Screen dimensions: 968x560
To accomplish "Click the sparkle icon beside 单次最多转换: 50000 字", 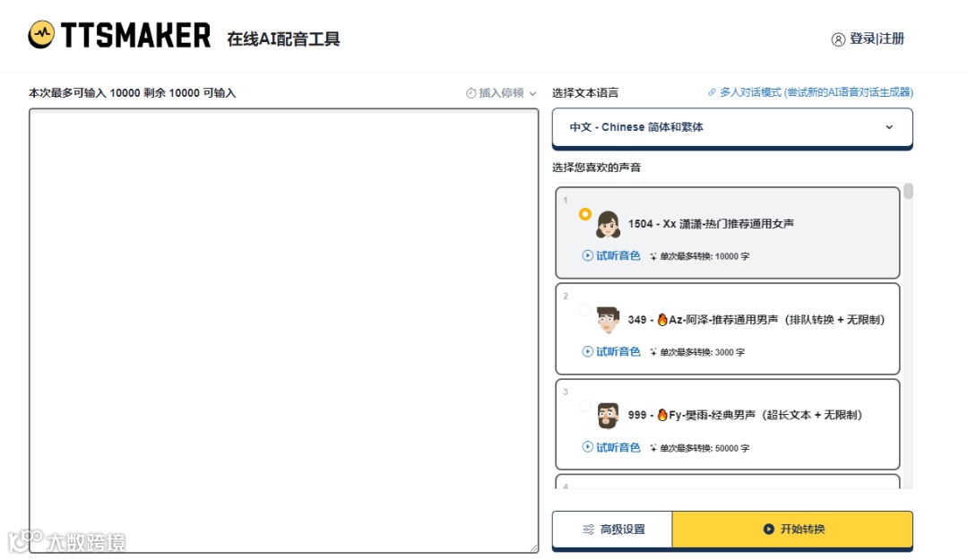I will tap(653, 448).
